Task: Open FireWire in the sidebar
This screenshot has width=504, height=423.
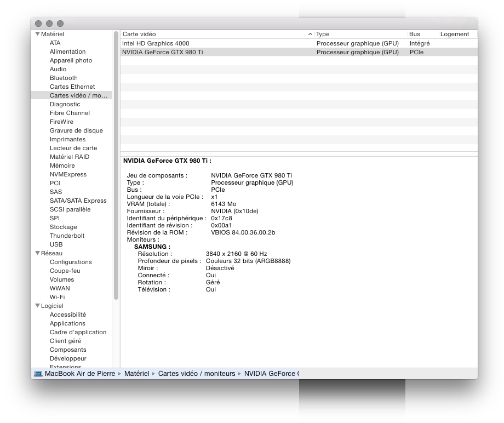Action: (61, 122)
